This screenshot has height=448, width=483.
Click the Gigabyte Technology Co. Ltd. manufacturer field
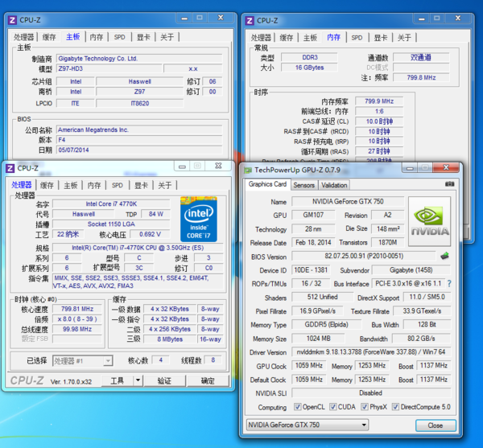139,59
